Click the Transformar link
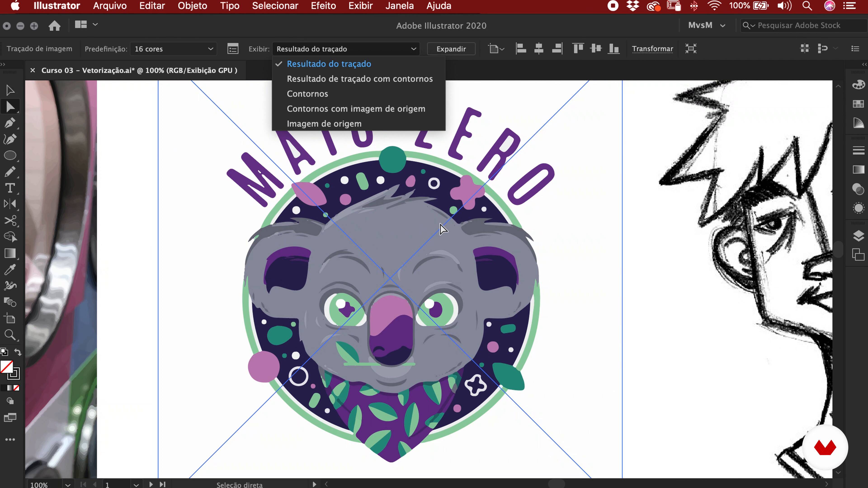Screen dimensions: 868x488 [x=652, y=49]
